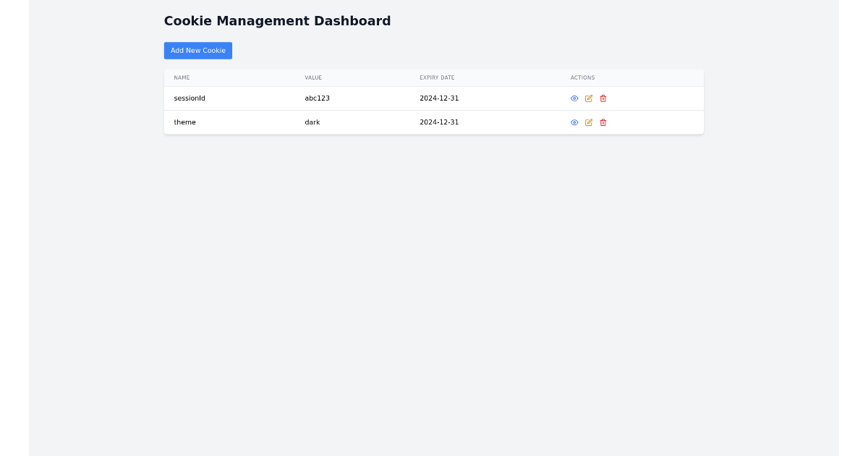Select the edit pencil icon for theme
The image size is (868, 456).
point(588,122)
